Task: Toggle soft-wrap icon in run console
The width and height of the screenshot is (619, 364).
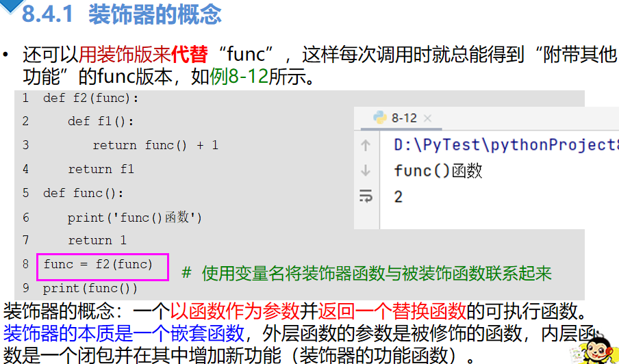Action: [x=366, y=196]
